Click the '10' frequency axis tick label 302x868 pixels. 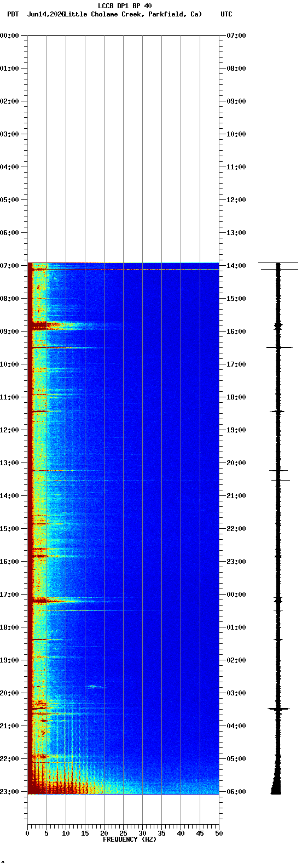pos(66,833)
